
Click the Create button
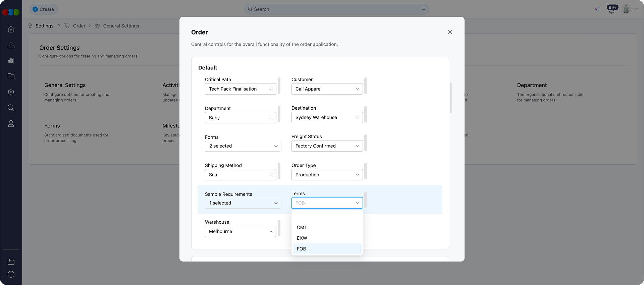tap(43, 9)
